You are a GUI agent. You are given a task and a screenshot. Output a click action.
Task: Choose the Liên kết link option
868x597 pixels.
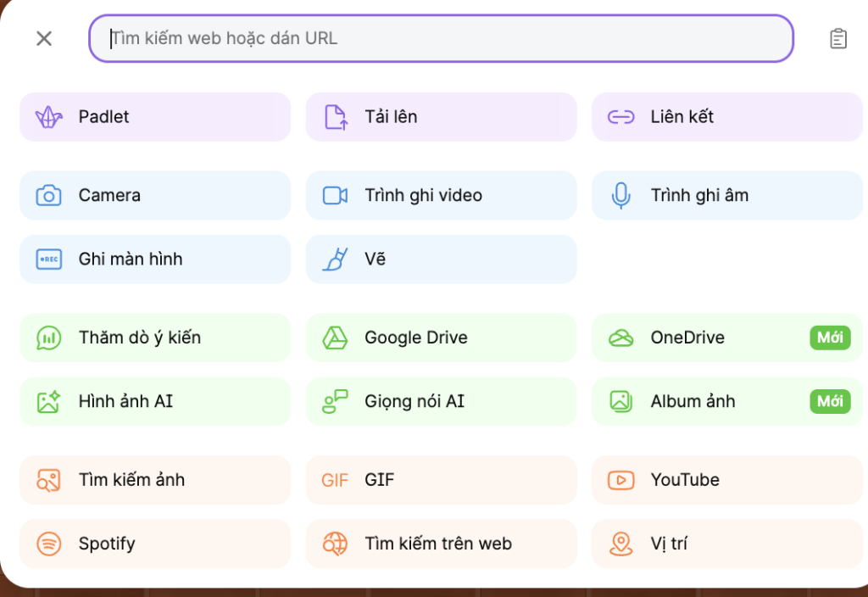[726, 117]
